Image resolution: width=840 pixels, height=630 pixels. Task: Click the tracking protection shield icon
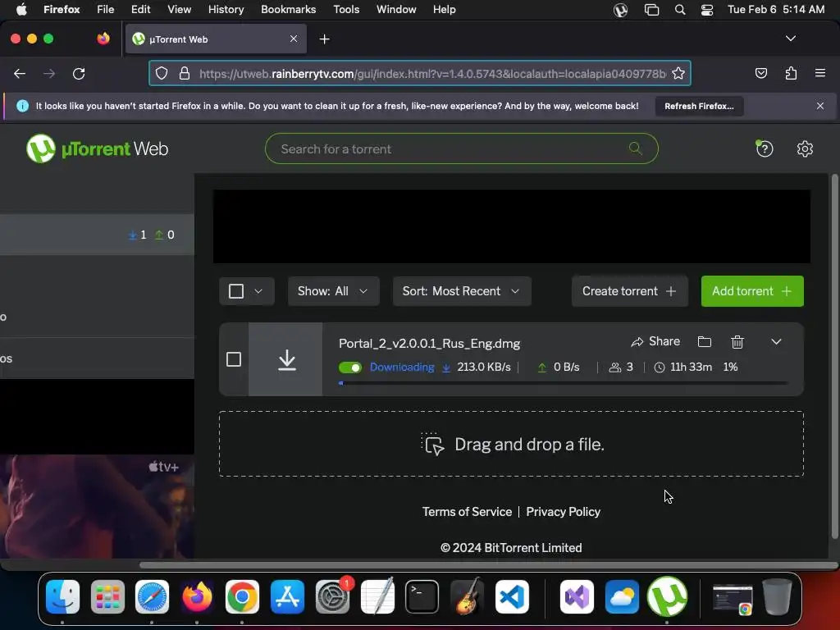(162, 73)
